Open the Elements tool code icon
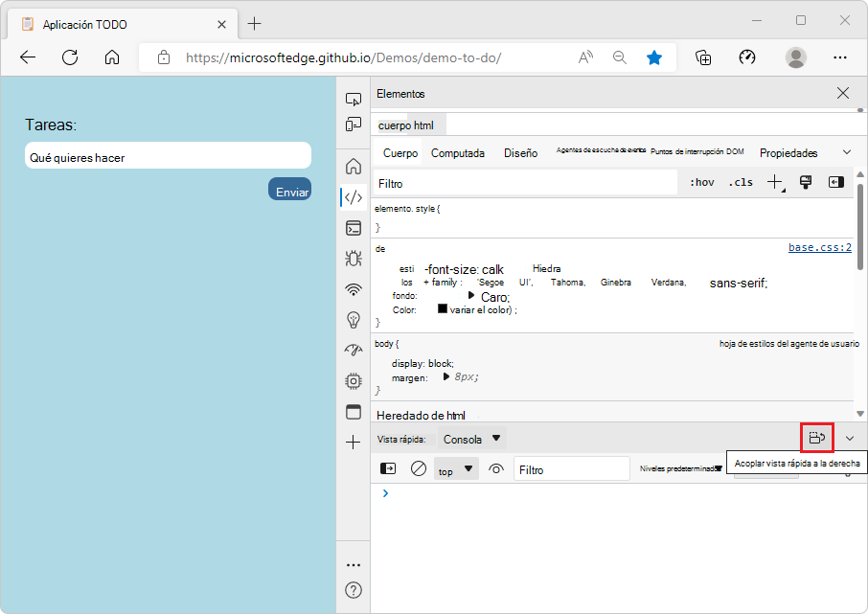 (354, 197)
